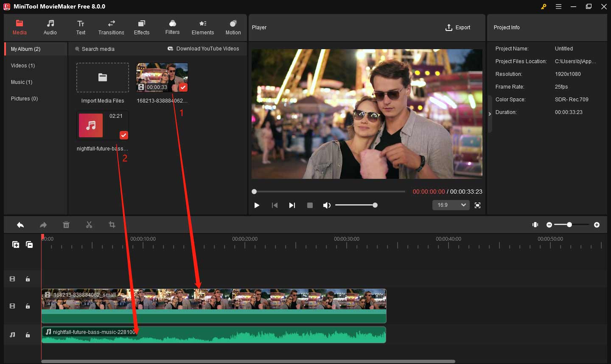611x364 pixels.
Task: Click the Remove Track icon
Action: (29, 245)
